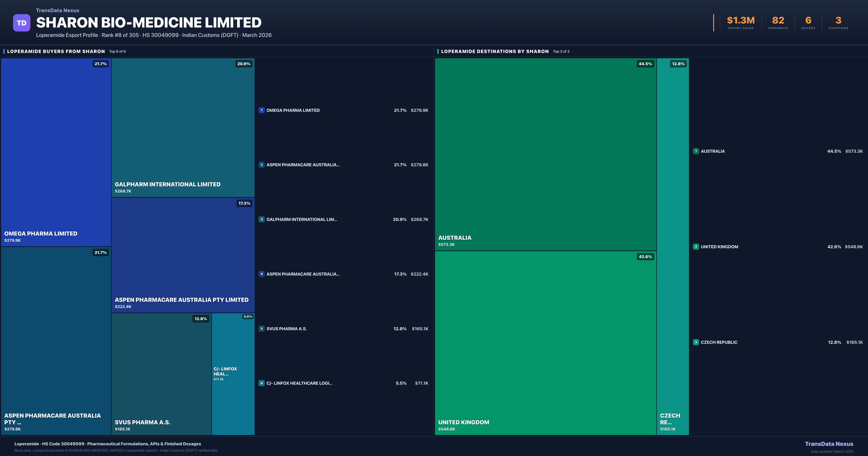Click rank 3 badge beside Czech Republic legend
The width and height of the screenshot is (868, 456).
coord(696,342)
